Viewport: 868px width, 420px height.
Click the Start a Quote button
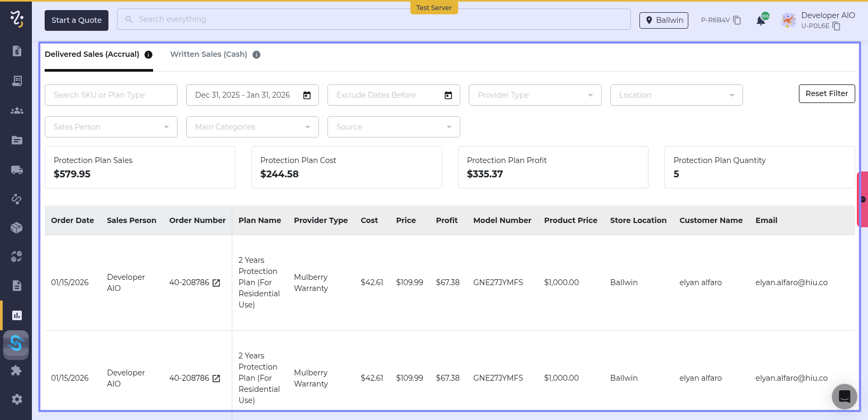click(x=77, y=20)
